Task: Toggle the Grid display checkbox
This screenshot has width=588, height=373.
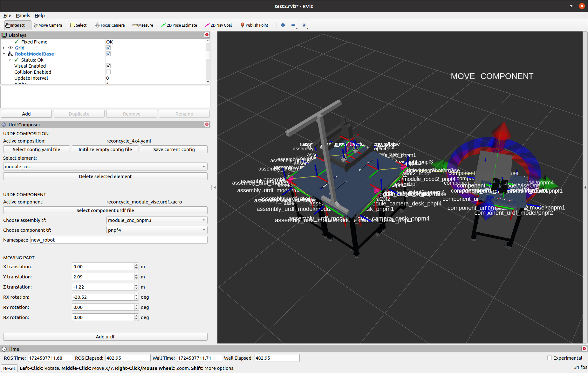Action: tap(108, 48)
